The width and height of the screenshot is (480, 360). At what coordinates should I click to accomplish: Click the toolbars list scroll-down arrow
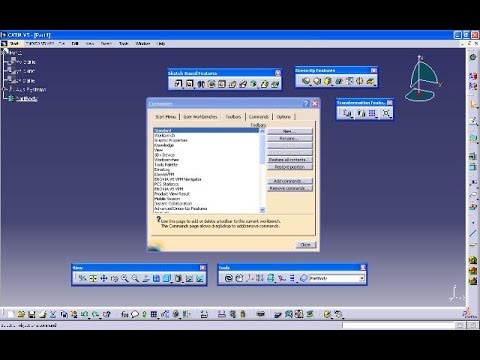click(262, 210)
